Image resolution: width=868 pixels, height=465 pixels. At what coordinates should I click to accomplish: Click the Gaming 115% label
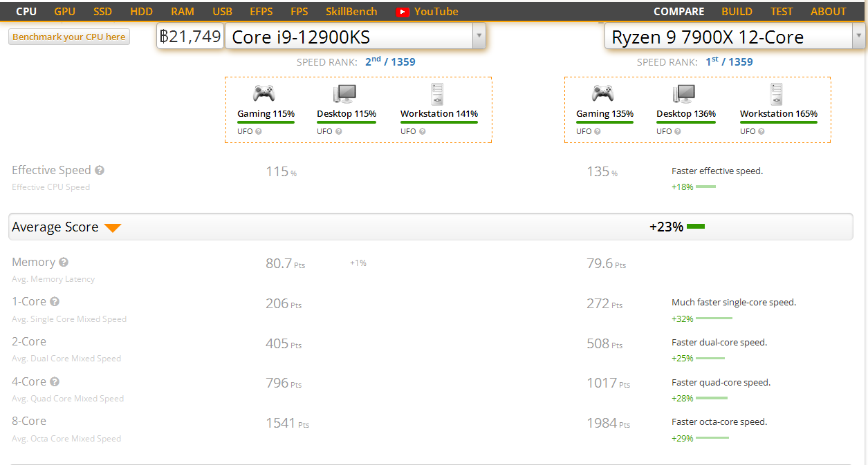[266, 113]
